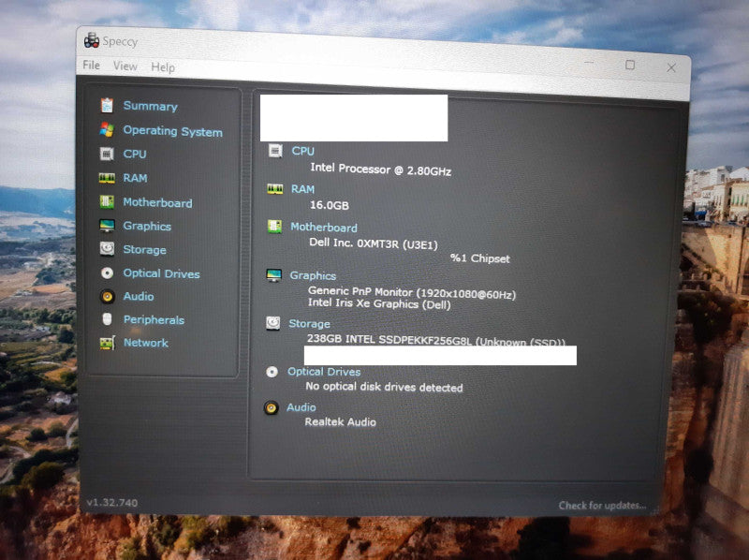Click the Optical Drives icon in summary pane

click(272, 372)
